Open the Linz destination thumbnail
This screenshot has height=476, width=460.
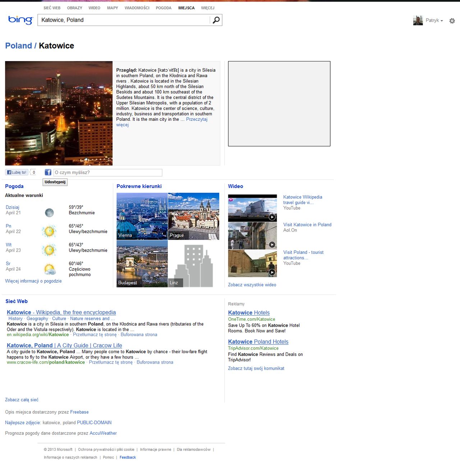pos(194,264)
